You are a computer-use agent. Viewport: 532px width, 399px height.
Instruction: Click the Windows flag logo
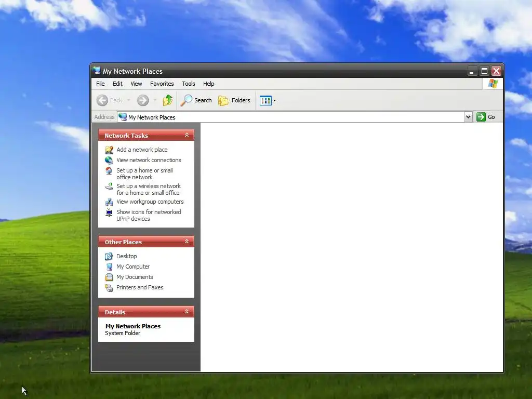(493, 84)
